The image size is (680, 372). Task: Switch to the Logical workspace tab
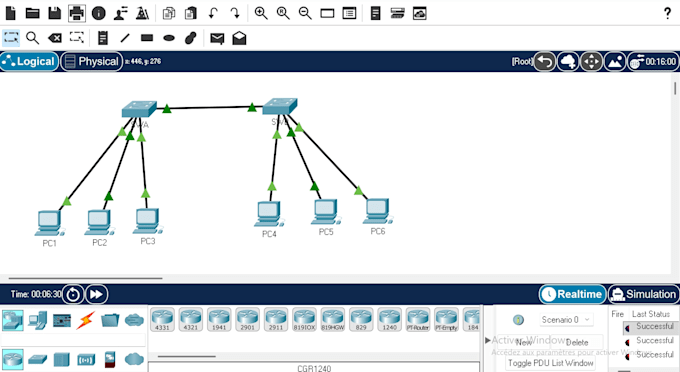point(29,62)
